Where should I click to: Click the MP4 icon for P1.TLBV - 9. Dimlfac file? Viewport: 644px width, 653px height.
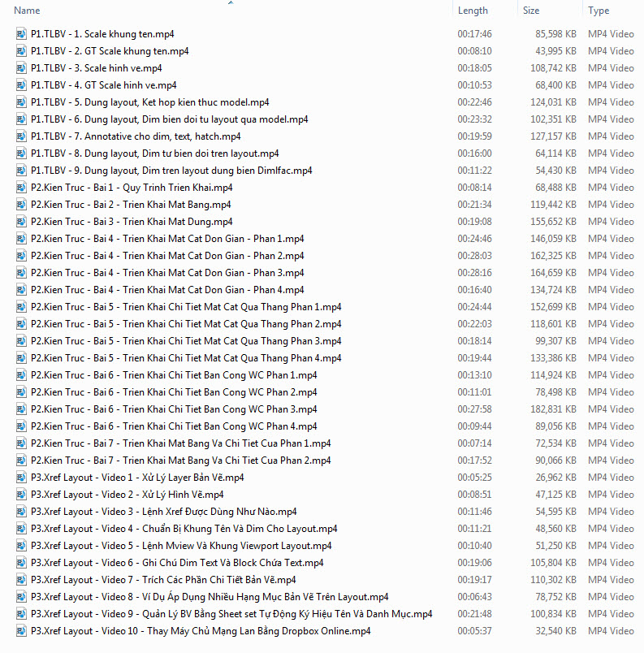[x=21, y=171]
